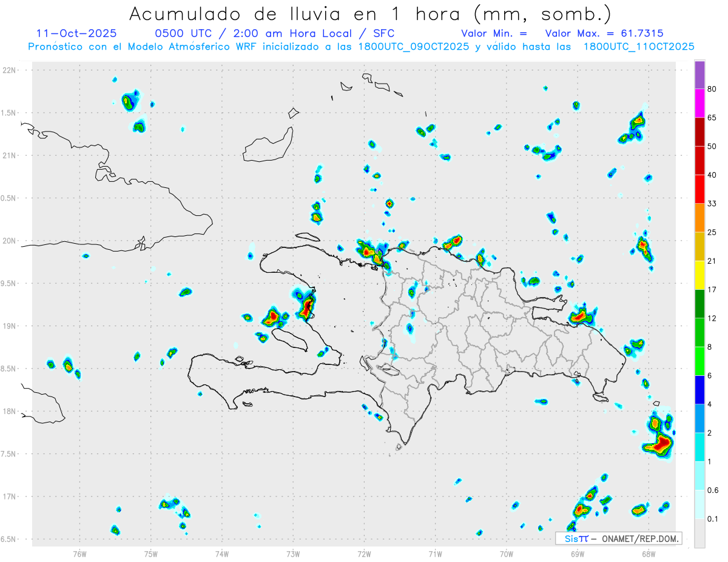Screen dimensions: 728x562
Task: Click the pale cyan swatch between 0.1 and 0.6
Action: click(700, 504)
